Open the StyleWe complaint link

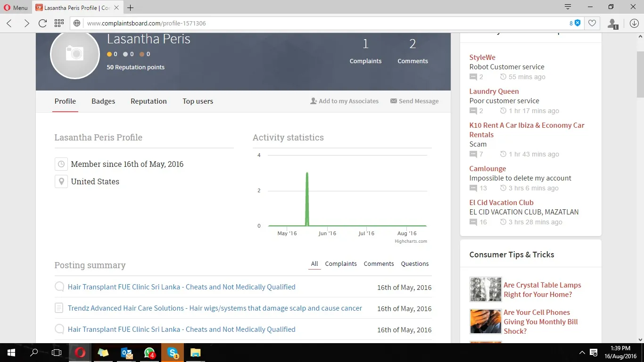pyautogui.click(x=482, y=58)
